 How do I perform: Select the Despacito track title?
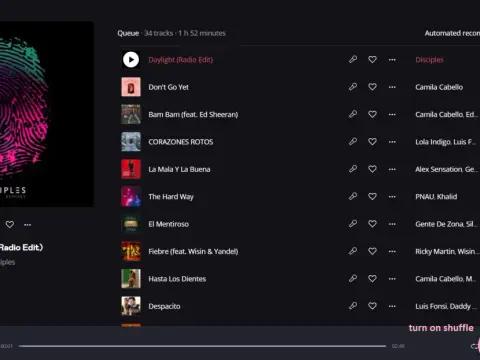(x=164, y=306)
